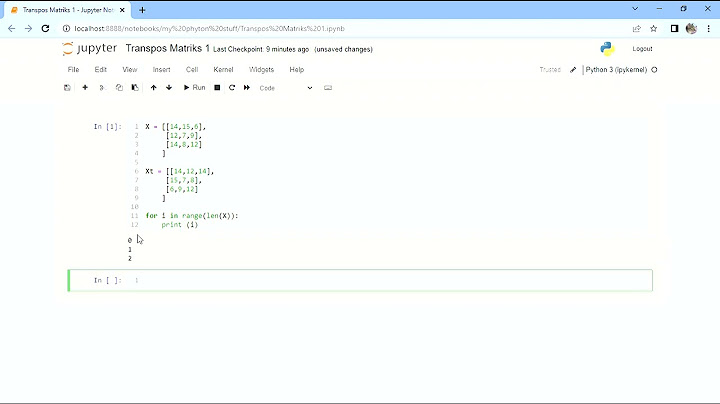Image resolution: width=720 pixels, height=404 pixels.
Task: Click the 'Xt = [[14,12,14],' code line
Action: (180, 171)
